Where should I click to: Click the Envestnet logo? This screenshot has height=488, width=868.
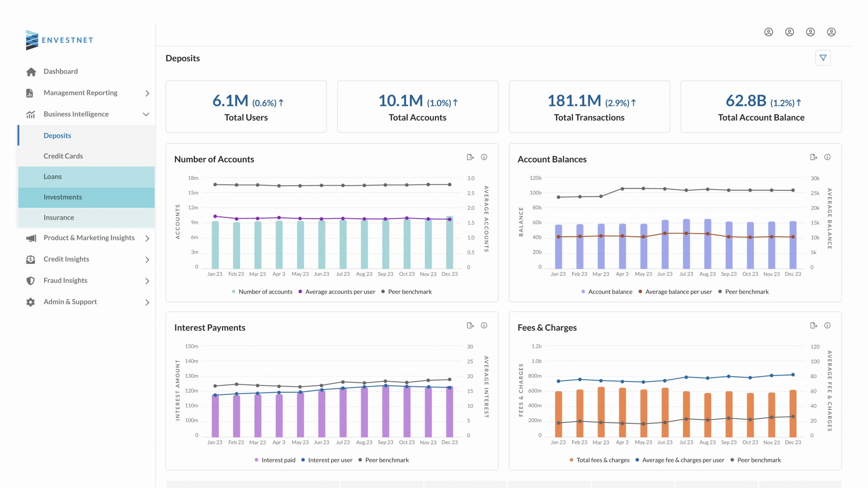(x=59, y=40)
